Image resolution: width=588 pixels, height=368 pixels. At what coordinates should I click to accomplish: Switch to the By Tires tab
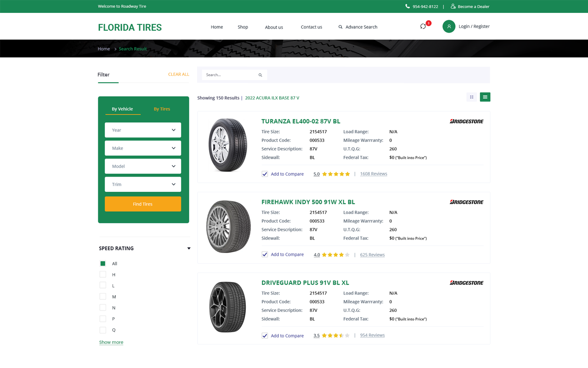coord(162,109)
